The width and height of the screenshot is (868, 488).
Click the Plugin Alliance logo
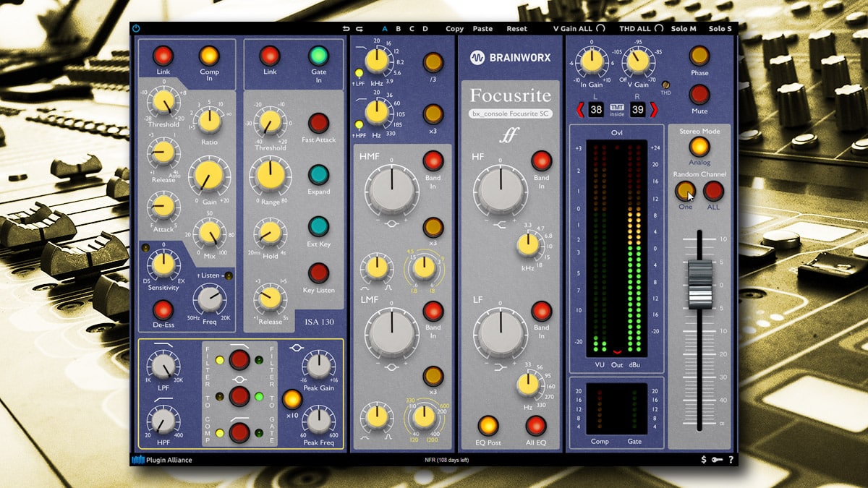click(x=162, y=460)
